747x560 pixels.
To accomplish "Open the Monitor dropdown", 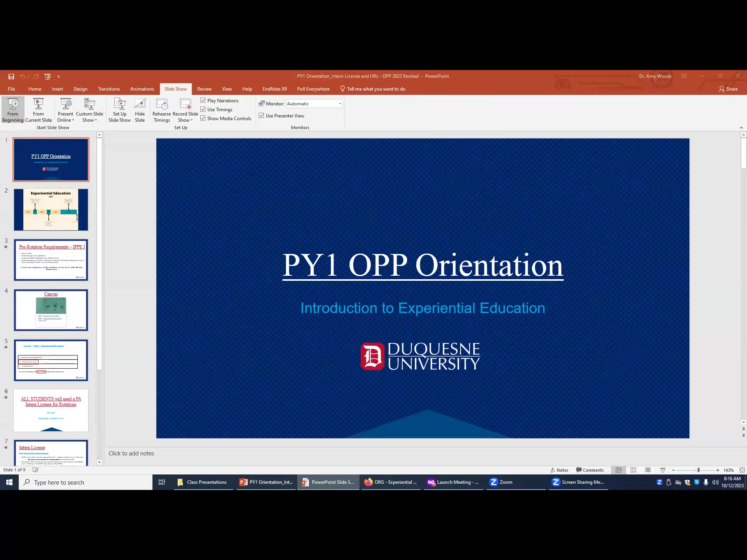I will (340, 103).
